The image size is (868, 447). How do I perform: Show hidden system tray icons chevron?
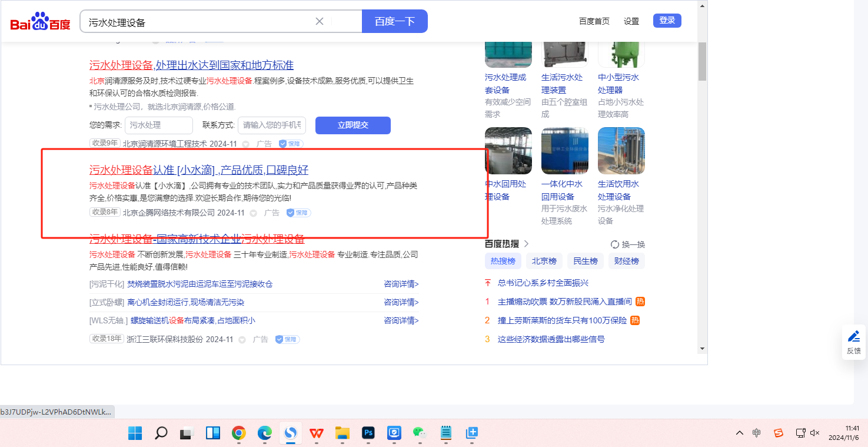pos(740,433)
